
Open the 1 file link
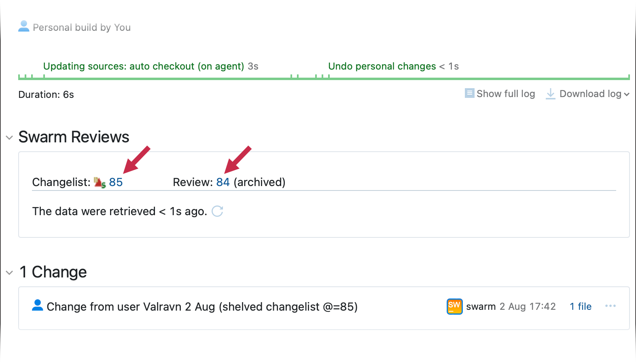[x=581, y=307]
